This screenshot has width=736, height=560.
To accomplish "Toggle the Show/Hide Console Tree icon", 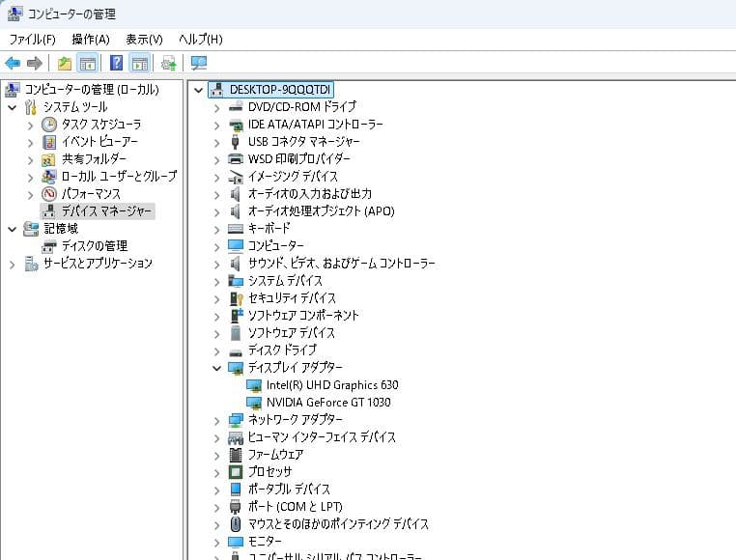I will coord(88,63).
